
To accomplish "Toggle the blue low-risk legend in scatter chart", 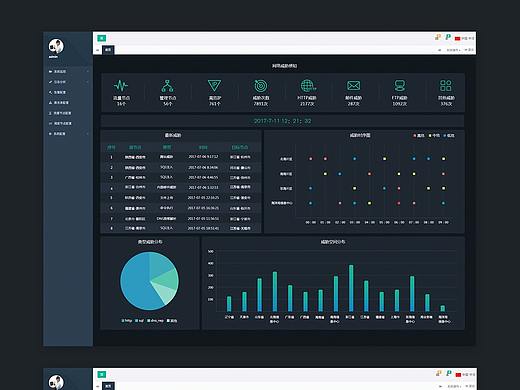I will pyautogui.click(x=449, y=135).
